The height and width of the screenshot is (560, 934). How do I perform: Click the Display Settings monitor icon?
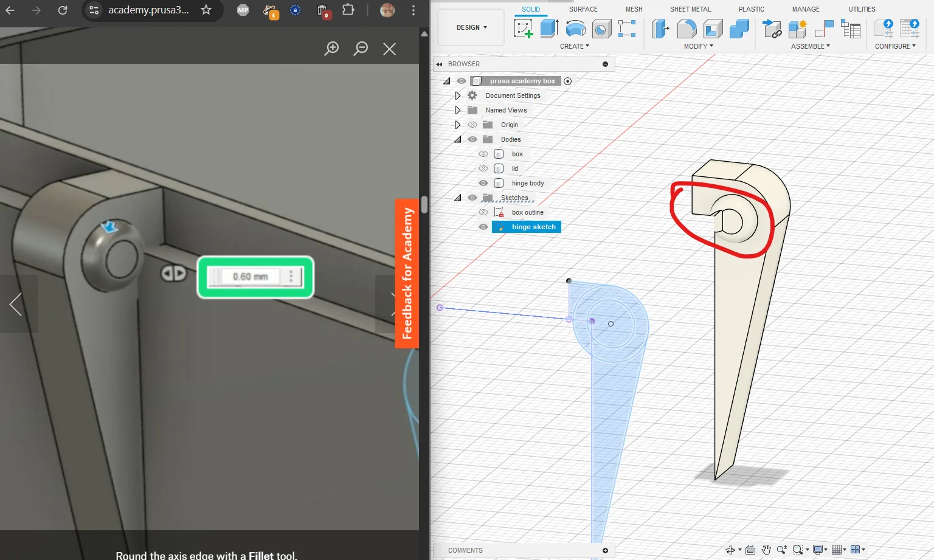click(x=818, y=550)
